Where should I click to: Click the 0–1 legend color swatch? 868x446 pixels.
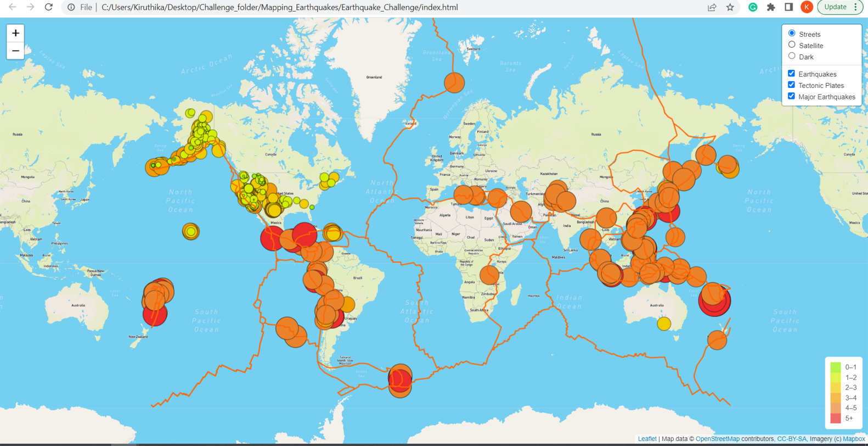coord(836,367)
